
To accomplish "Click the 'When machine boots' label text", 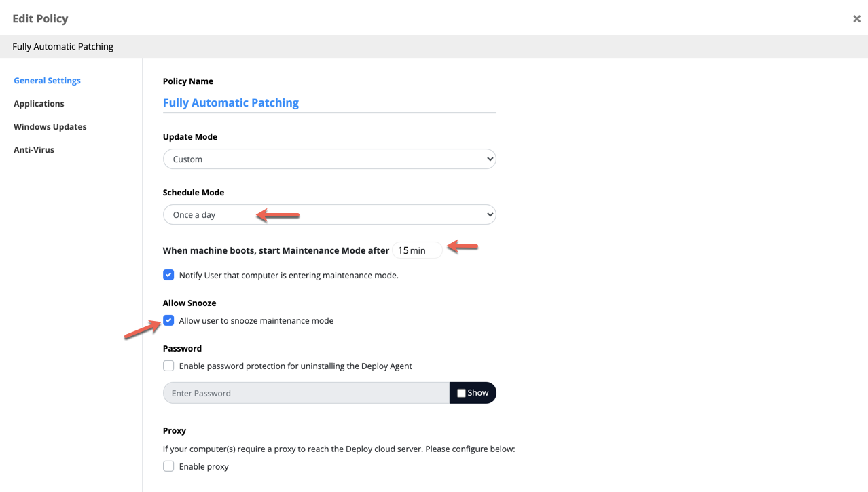I will tap(276, 251).
